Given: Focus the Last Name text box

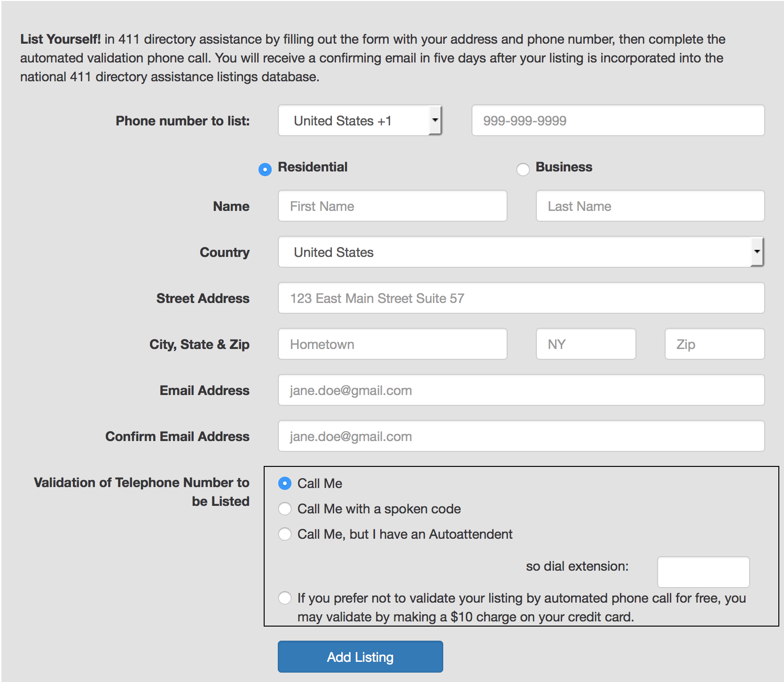Looking at the screenshot, I should click(x=650, y=206).
